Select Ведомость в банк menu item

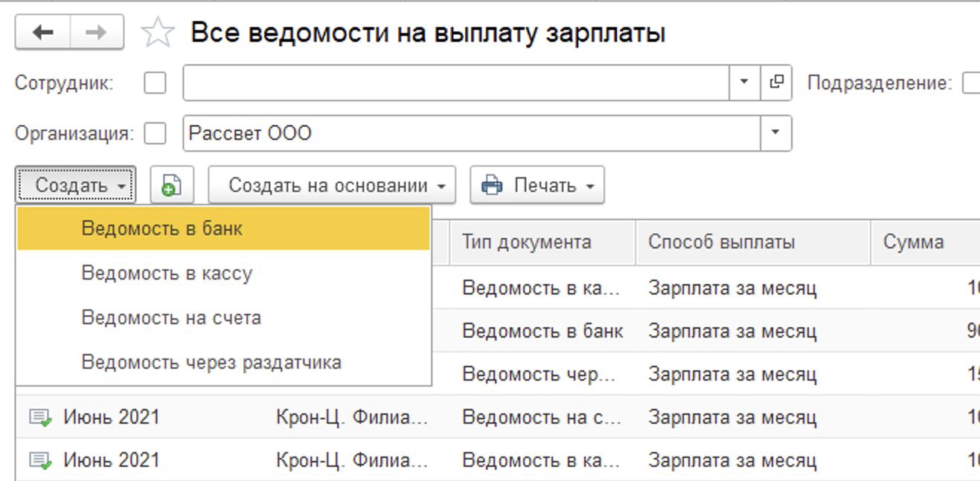click(223, 228)
